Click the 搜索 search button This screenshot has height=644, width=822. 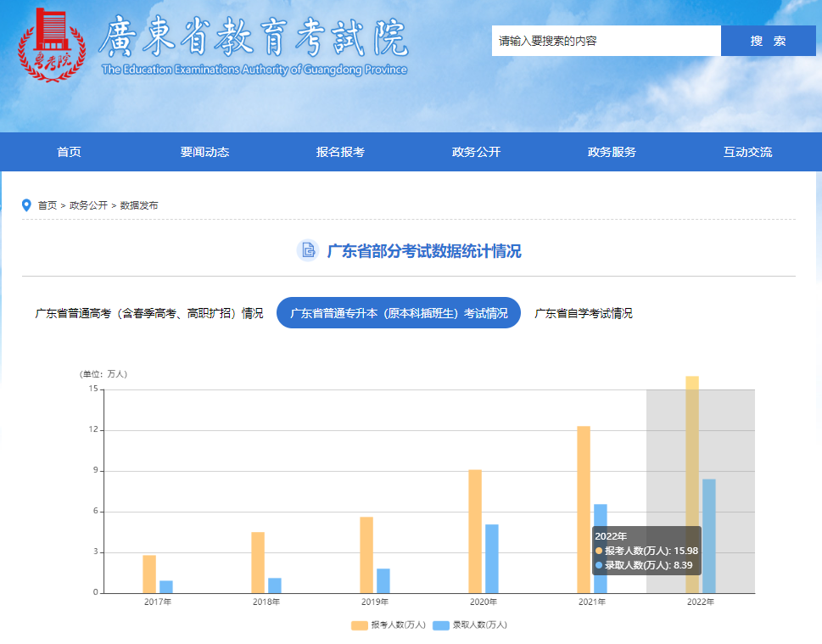pyautogui.click(x=768, y=41)
